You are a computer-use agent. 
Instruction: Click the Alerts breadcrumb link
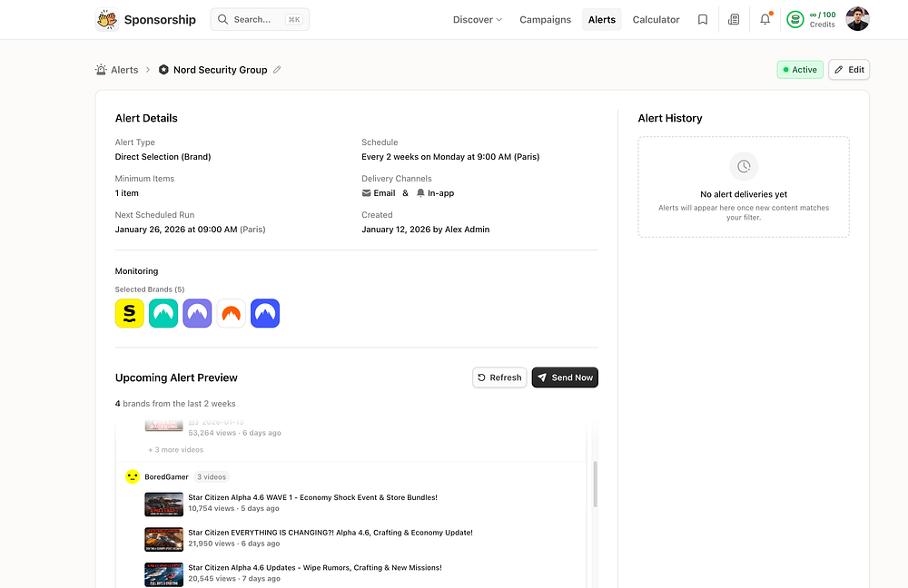tap(124, 70)
